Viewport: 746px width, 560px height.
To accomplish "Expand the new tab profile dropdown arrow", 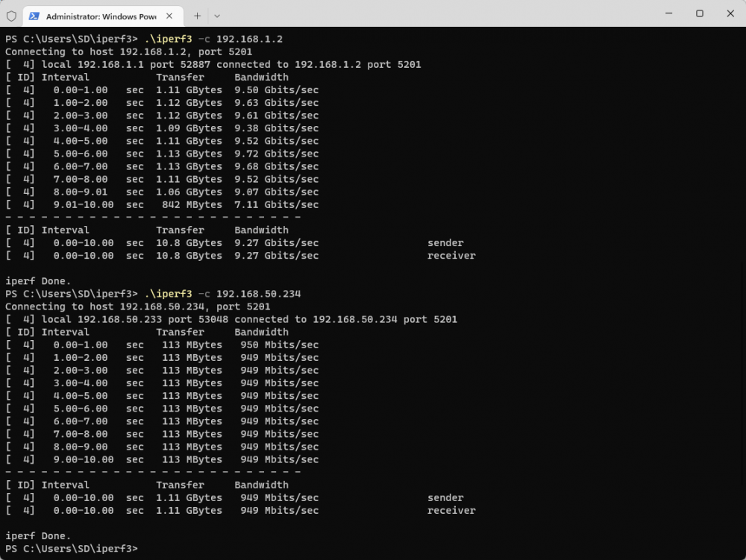I will [x=217, y=16].
